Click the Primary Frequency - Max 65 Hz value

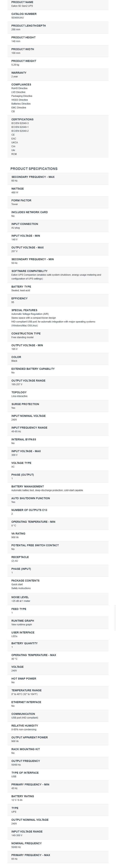pyautogui.click(x=14, y=859)
